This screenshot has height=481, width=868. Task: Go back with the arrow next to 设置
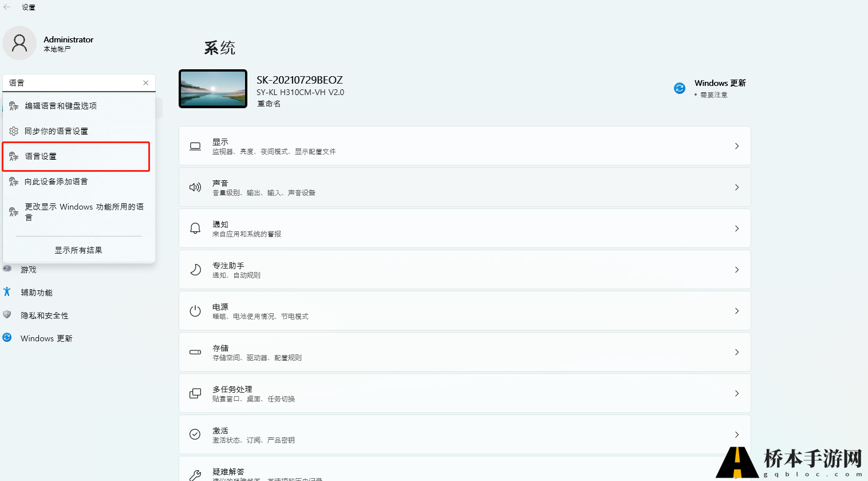[x=7, y=7]
